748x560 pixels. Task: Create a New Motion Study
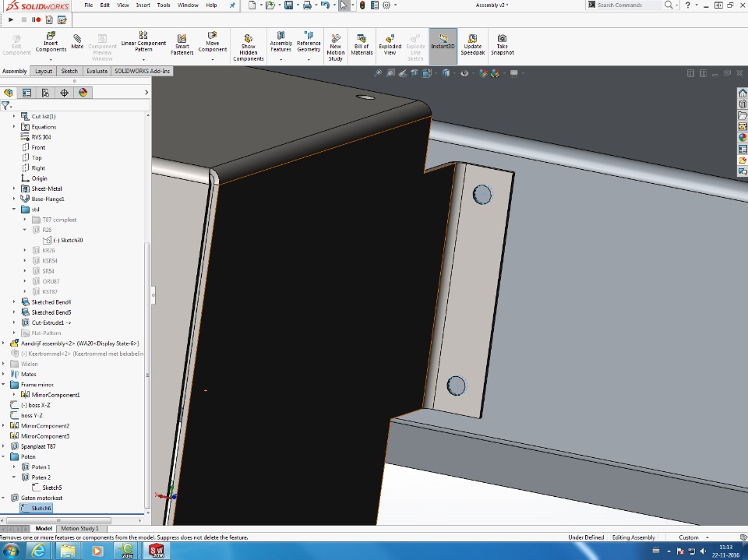click(x=335, y=48)
